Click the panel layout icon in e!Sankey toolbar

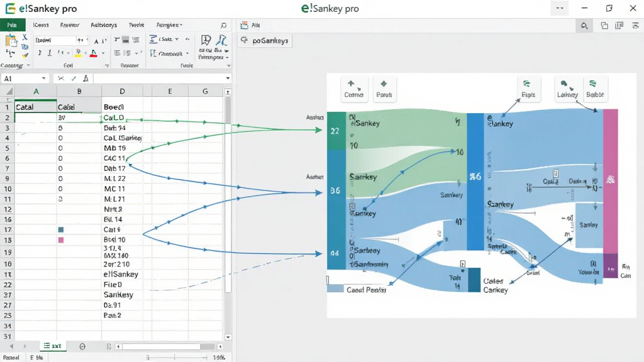click(619, 26)
